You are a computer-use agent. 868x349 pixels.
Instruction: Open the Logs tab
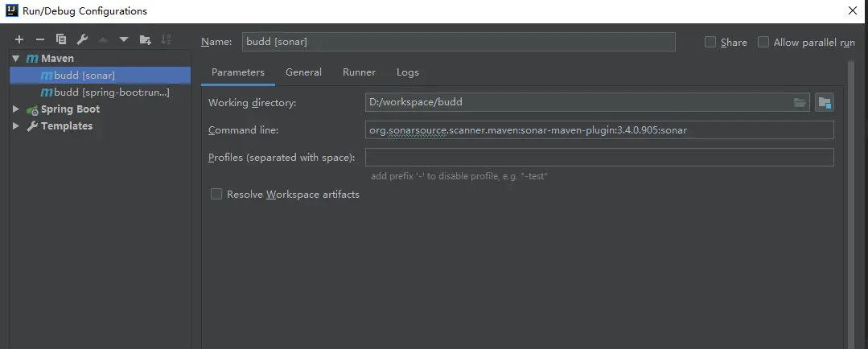coord(407,72)
